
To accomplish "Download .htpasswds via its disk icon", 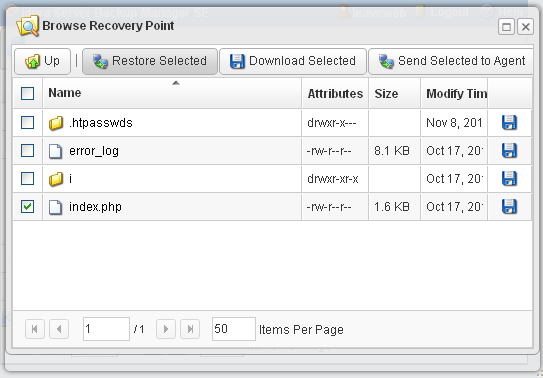I will (509, 123).
